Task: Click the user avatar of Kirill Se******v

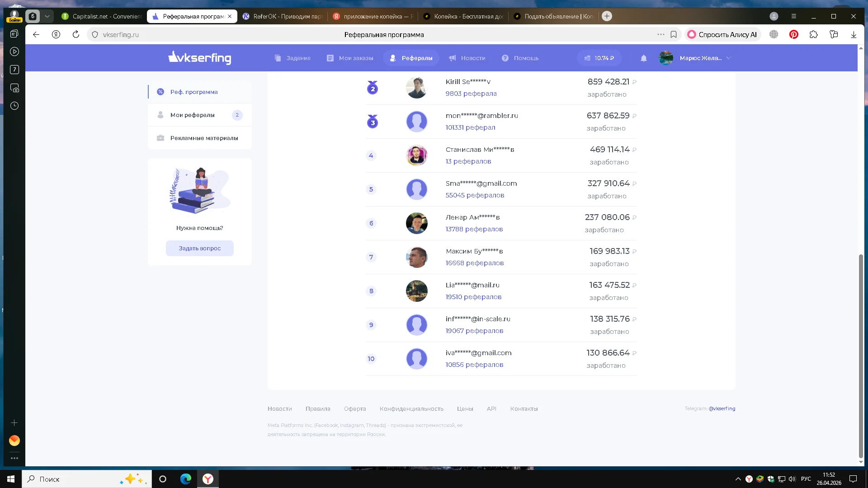Action: click(x=416, y=88)
